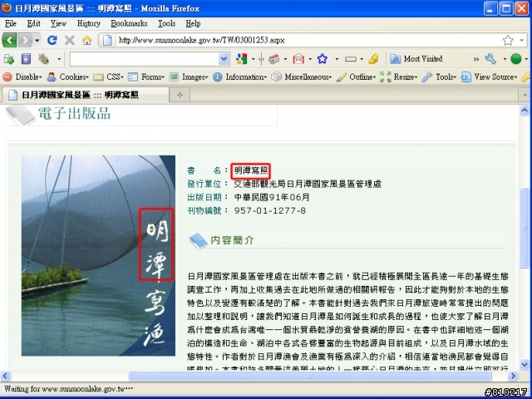Go to the home page
532x399 pixels.
87,41
